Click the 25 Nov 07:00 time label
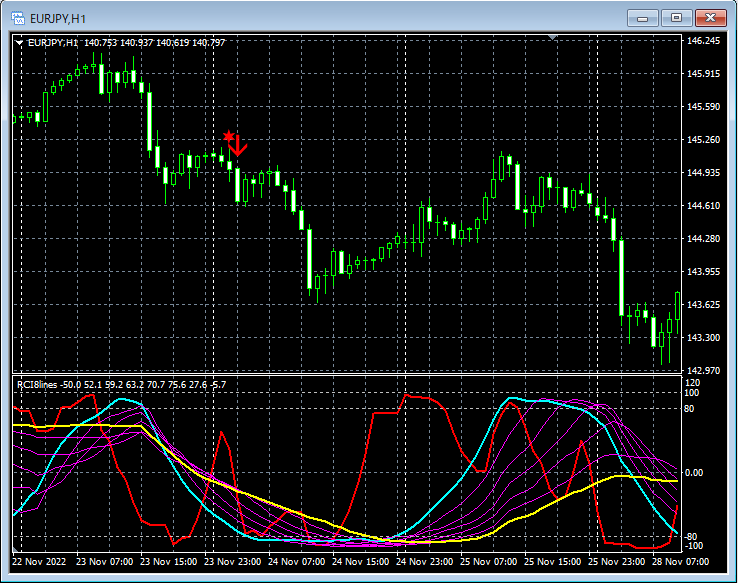This screenshot has width=739, height=583. coord(489,562)
